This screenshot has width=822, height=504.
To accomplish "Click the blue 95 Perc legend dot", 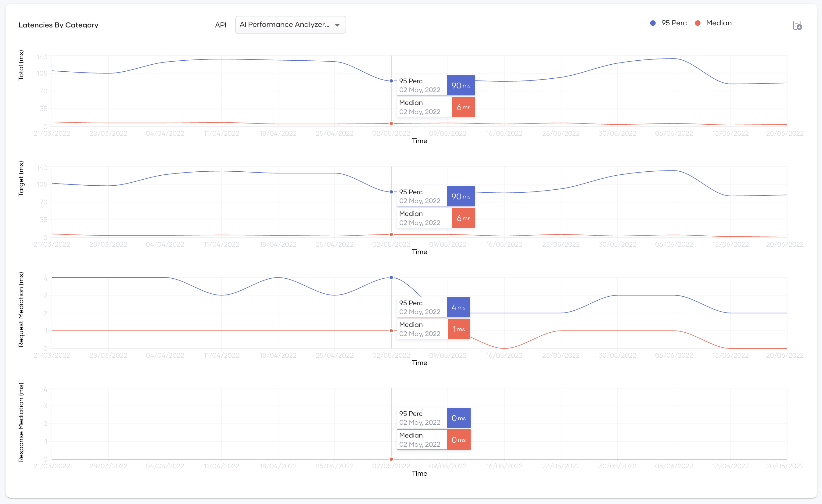I will tap(653, 23).
